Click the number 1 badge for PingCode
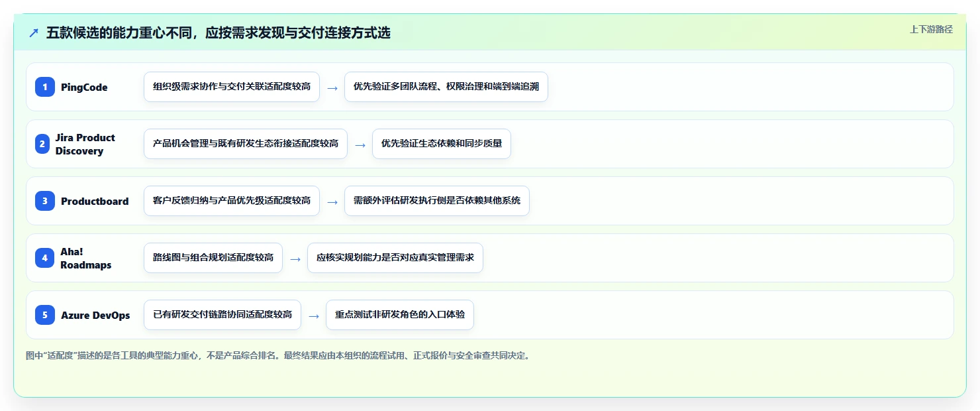 pos(45,87)
